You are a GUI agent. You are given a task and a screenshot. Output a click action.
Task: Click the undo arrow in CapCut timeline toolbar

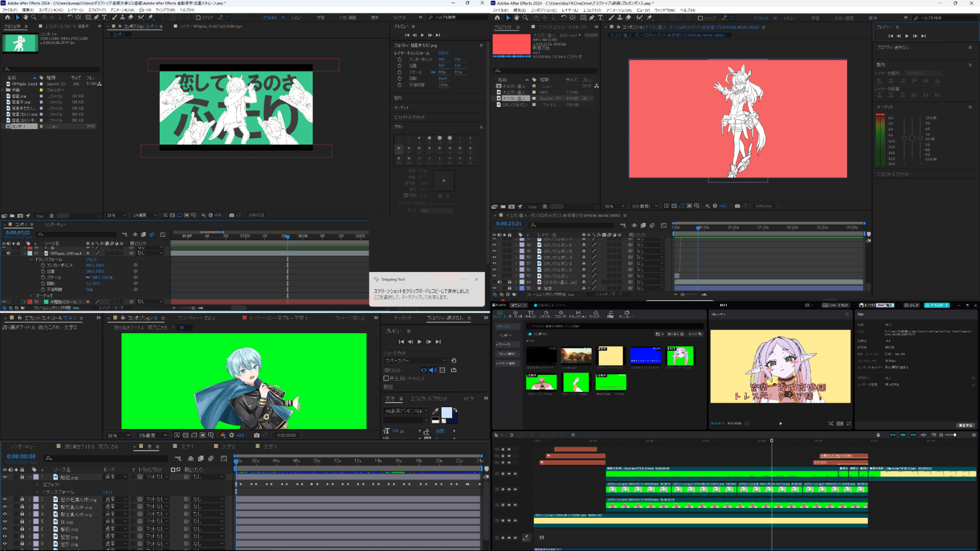pos(511,435)
